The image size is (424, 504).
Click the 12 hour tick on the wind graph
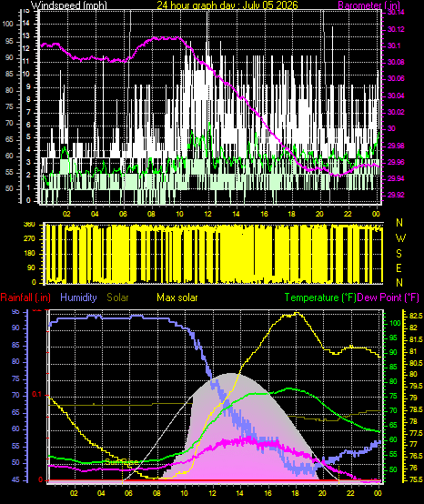[208, 214]
